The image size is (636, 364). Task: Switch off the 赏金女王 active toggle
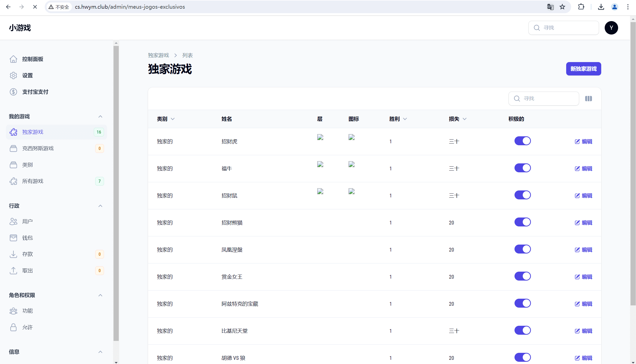point(522,276)
